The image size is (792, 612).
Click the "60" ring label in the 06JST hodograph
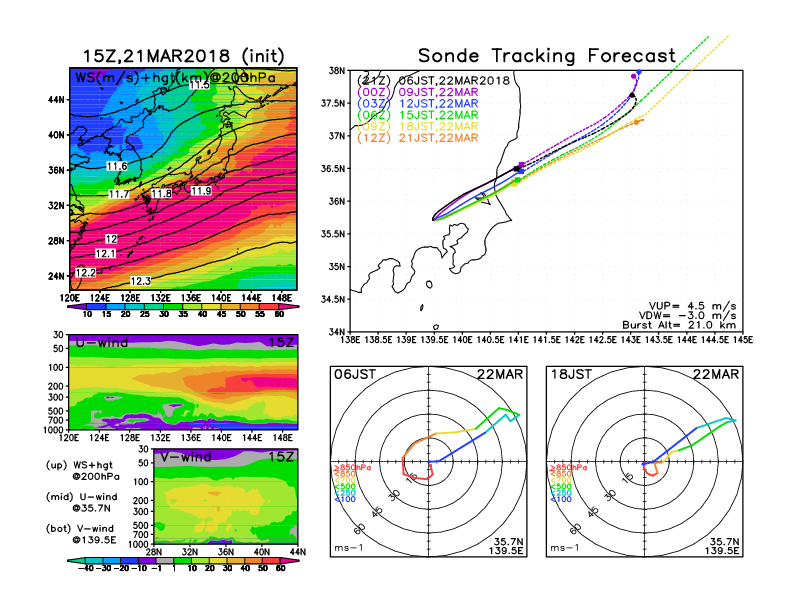[360, 529]
